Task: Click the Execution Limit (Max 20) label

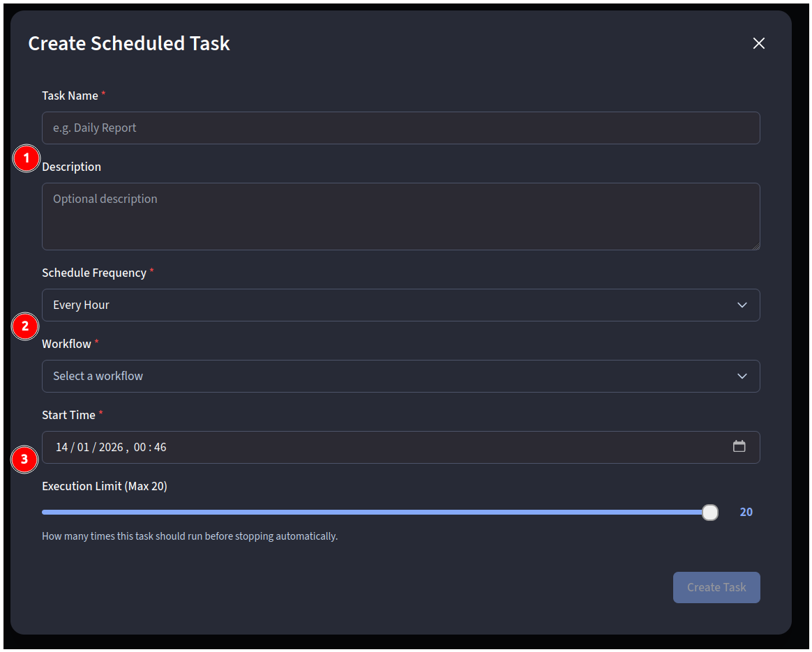Action: coord(105,486)
